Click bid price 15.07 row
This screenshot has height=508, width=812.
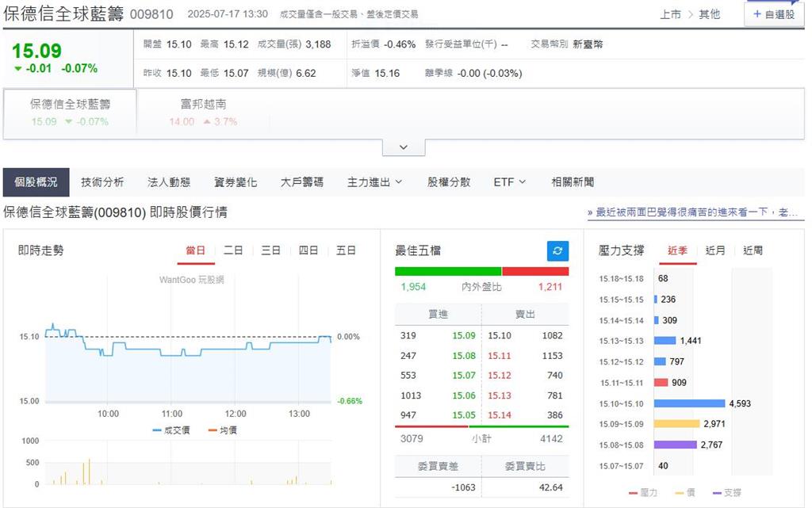pos(463,376)
